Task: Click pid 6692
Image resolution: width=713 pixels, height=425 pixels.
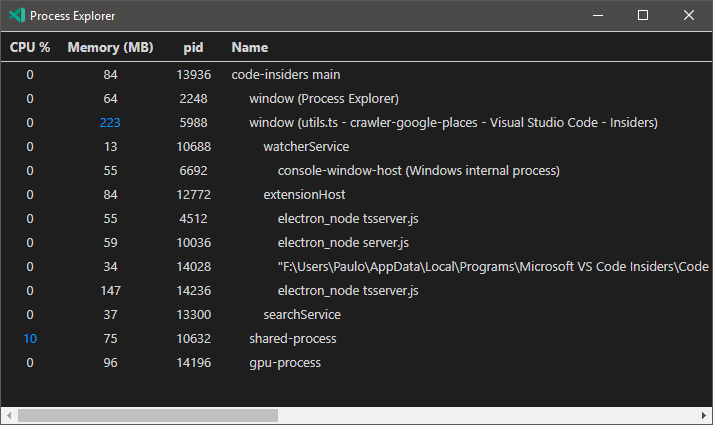Action: 193,171
